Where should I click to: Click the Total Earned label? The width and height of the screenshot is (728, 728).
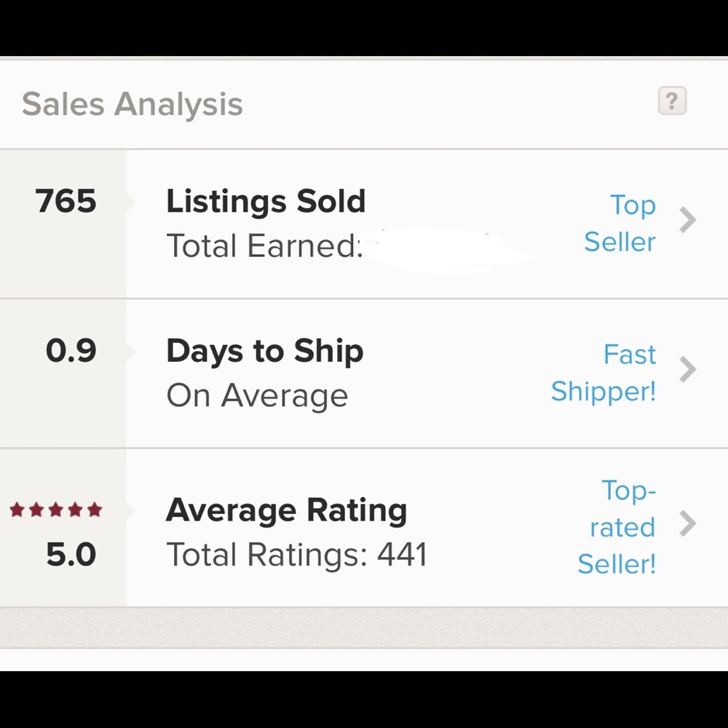click(264, 246)
